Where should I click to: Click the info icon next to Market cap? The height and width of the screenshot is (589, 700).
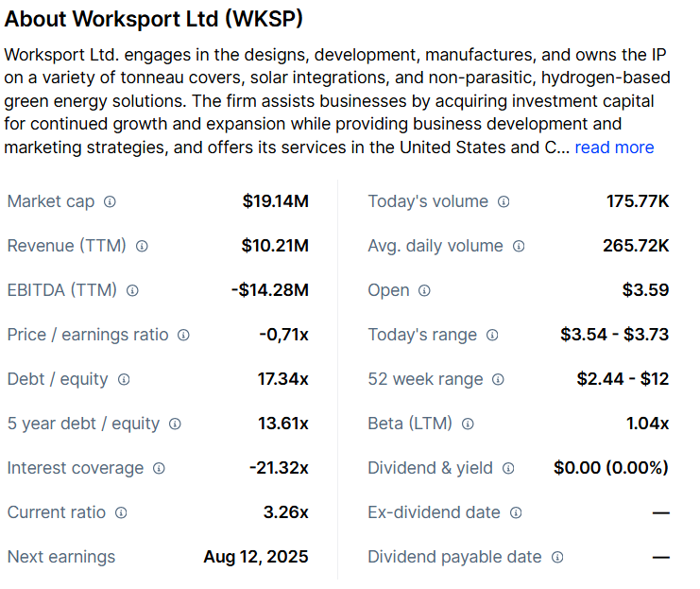tap(110, 202)
